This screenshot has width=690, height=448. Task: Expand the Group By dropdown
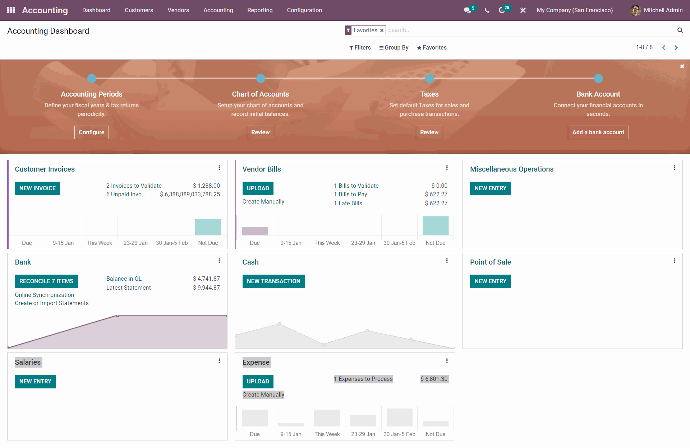[x=394, y=48]
